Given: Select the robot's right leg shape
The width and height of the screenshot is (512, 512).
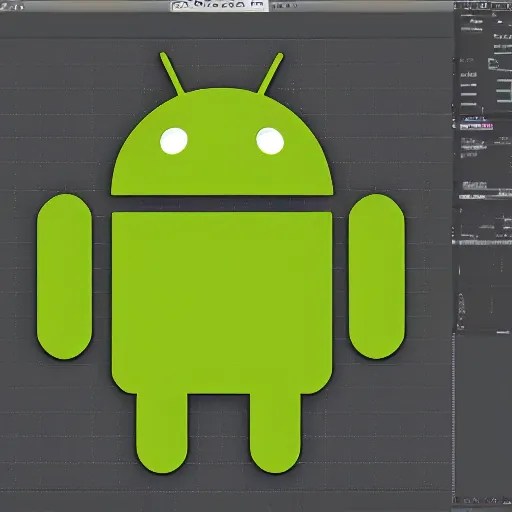Looking at the screenshot, I should [x=275, y=432].
